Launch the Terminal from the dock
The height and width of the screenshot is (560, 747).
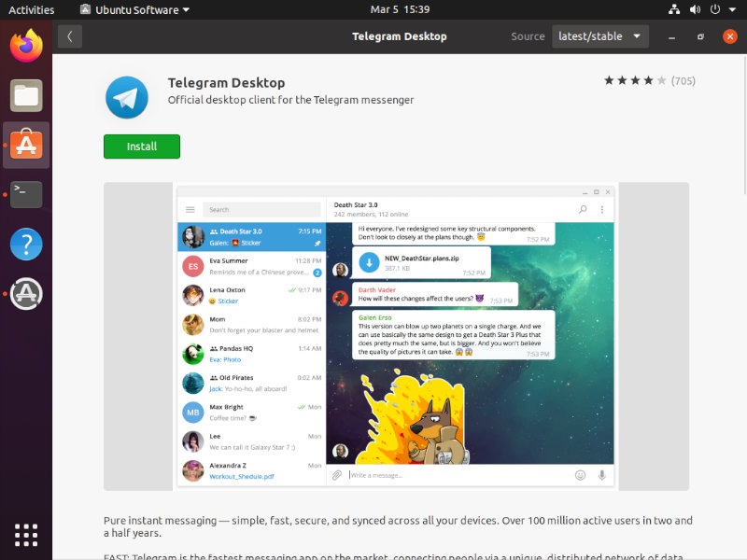pyautogui.click(x=24, y=194)
